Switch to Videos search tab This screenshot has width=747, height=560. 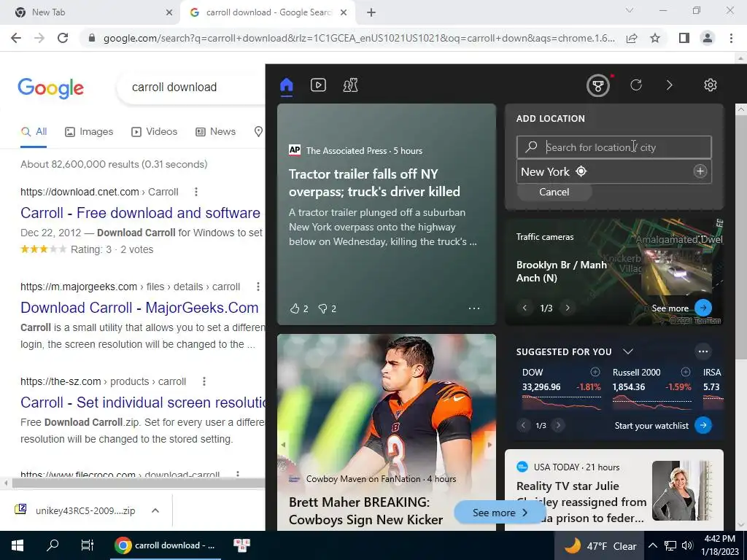tap(154, 132)
